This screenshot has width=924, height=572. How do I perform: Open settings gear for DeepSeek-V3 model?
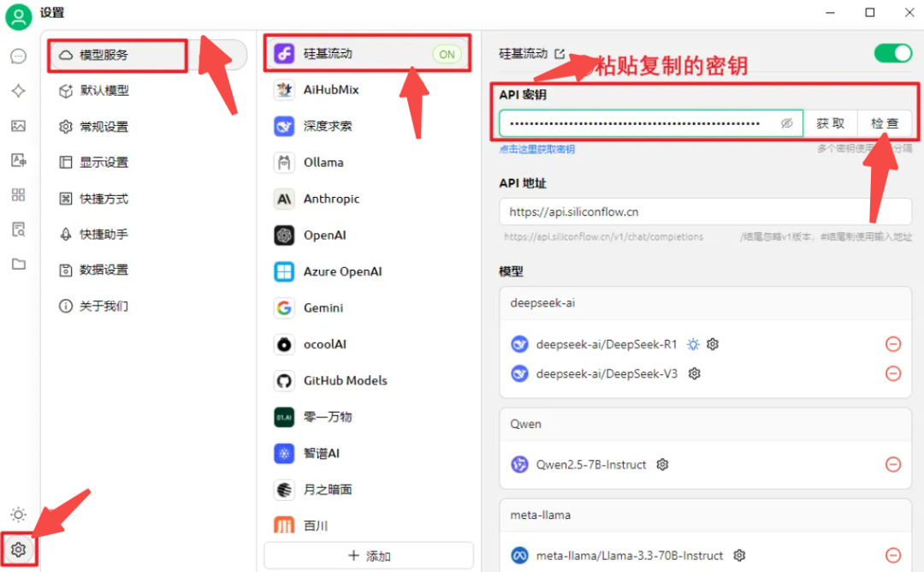click(x=694, y=373)
